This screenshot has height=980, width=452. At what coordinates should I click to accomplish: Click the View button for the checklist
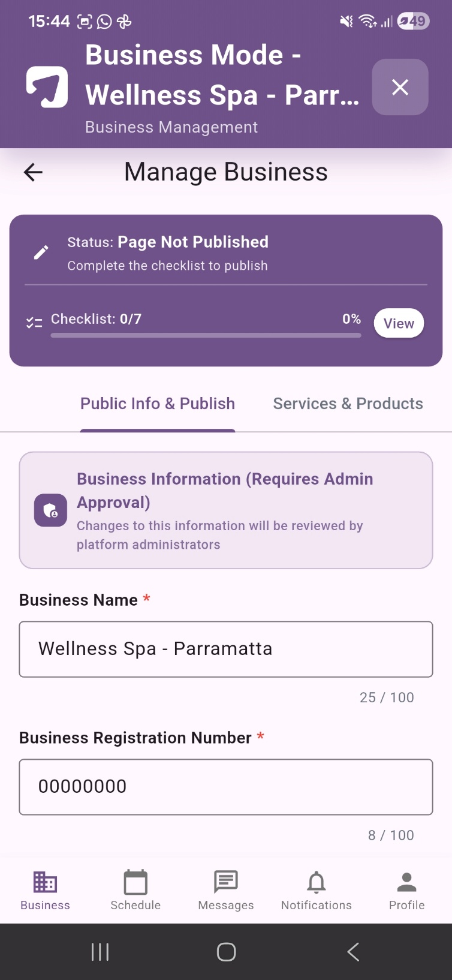click(399, 323)
